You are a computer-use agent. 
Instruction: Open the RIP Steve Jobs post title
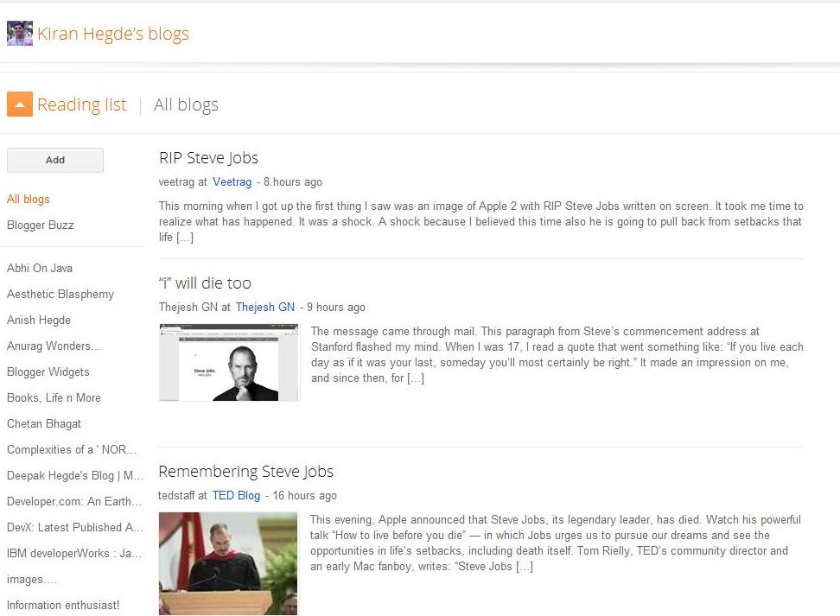(x=208, y=158)
